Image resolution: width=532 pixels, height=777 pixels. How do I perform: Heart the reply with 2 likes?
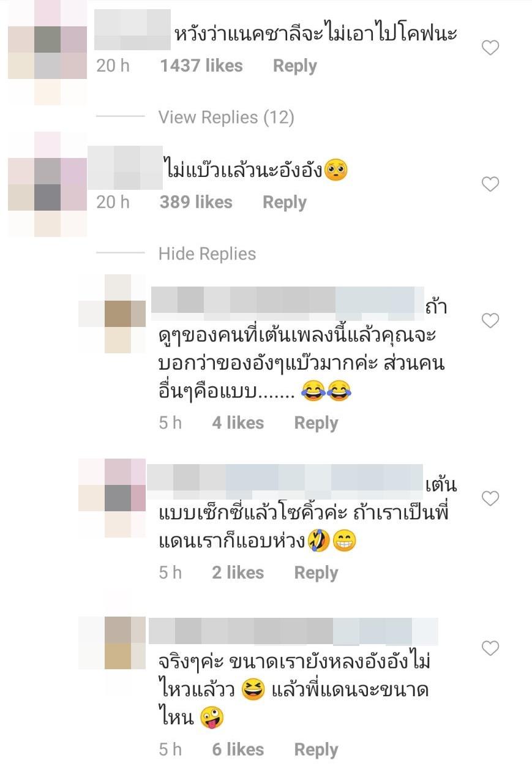490,498
